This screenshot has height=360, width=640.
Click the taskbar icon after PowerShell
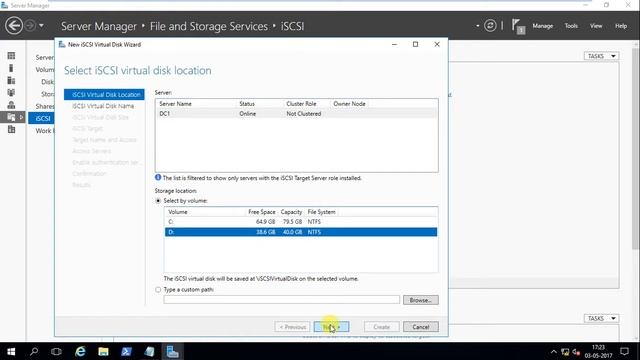point(149,351)
